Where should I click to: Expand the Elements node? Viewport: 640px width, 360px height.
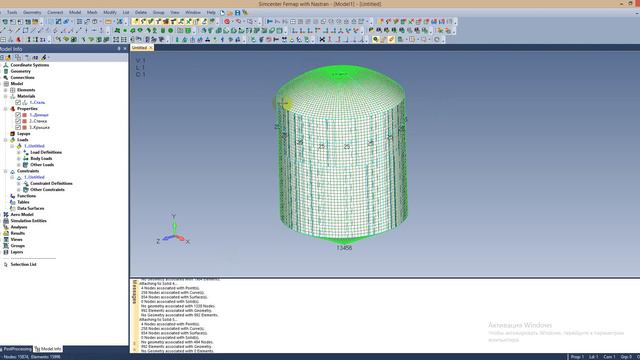tap(6, 90)
